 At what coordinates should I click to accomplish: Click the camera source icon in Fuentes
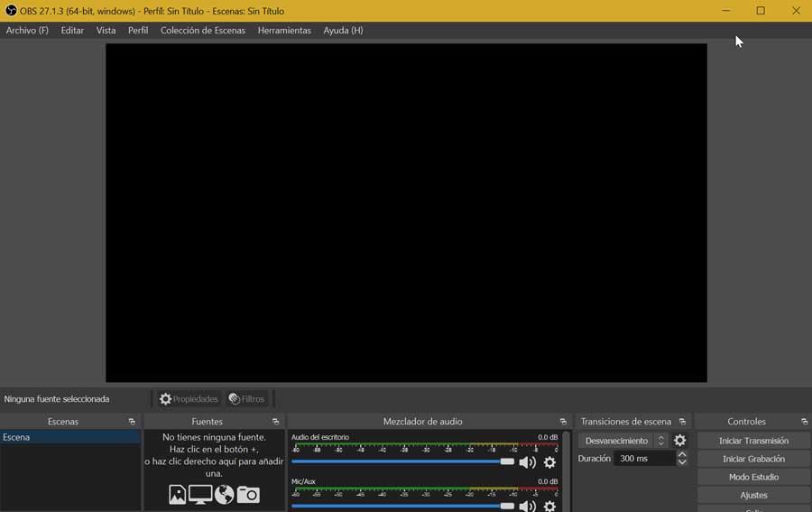[248, 495]
